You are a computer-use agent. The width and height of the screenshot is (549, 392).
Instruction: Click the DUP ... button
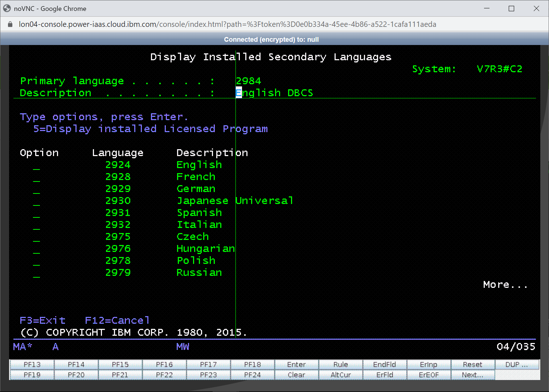[x=517, y=364]
